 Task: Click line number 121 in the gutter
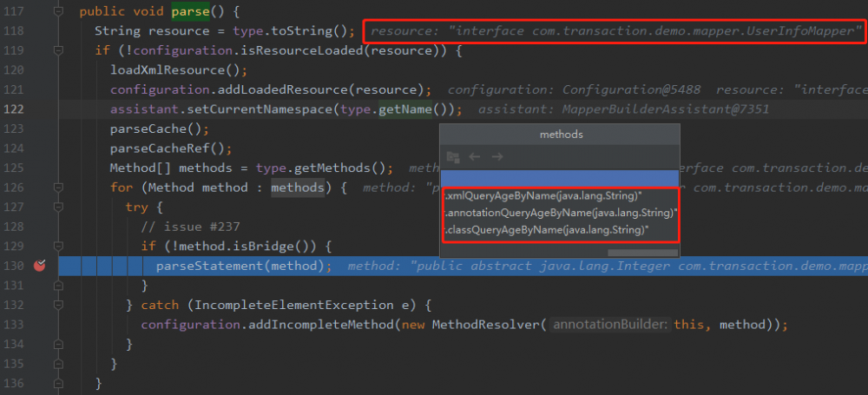13,89
